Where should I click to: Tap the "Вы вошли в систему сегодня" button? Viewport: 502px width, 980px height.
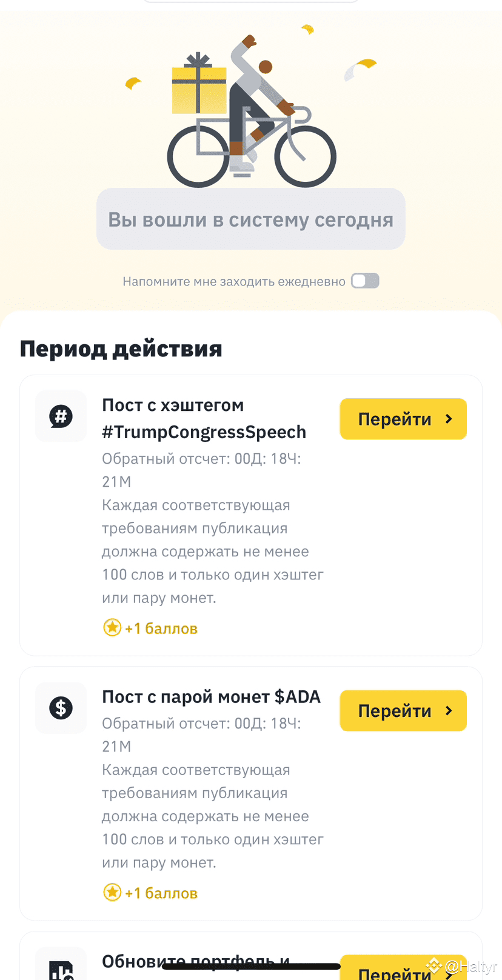[x=250, y=219]
